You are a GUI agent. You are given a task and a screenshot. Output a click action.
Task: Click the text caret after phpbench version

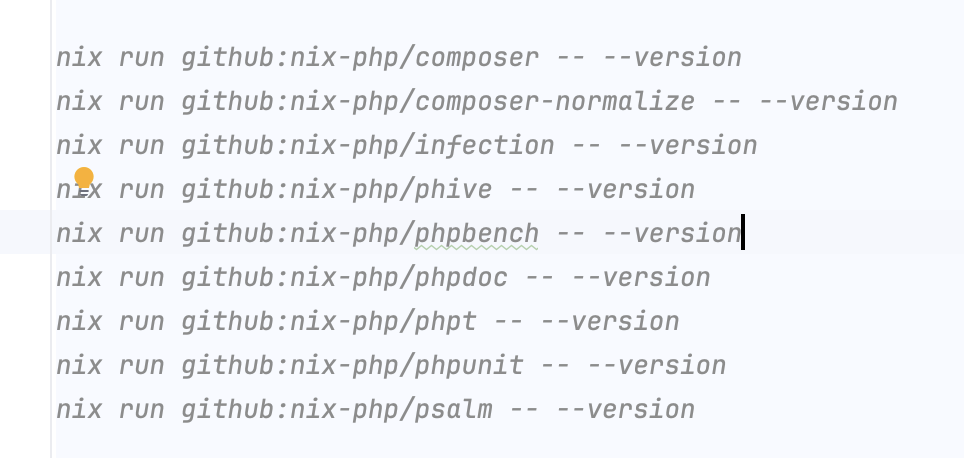point(743,232)
